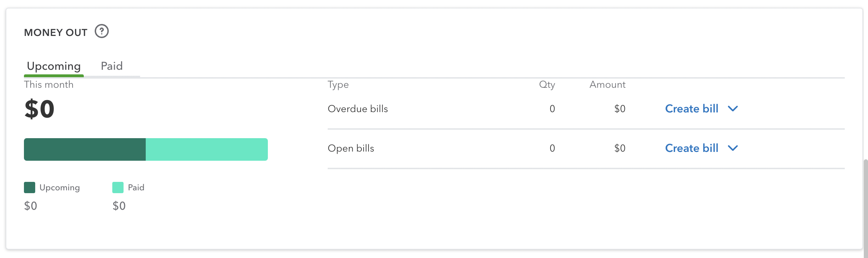
Task: Expand the chevron beside Open bills' Create bill
Action: [733, 148]
